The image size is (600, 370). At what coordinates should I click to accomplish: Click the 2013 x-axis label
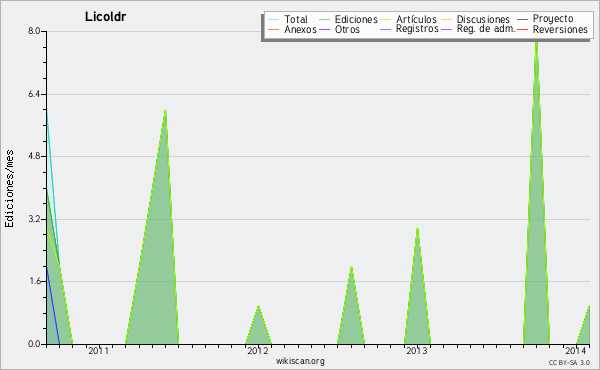pyautogui.click(x=416, y=350)
